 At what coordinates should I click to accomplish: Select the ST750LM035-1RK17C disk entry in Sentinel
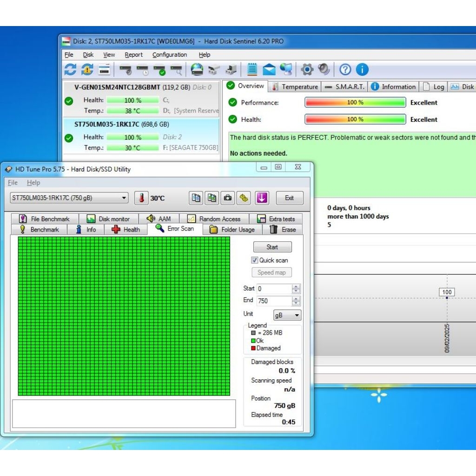[x=141, y=136]
